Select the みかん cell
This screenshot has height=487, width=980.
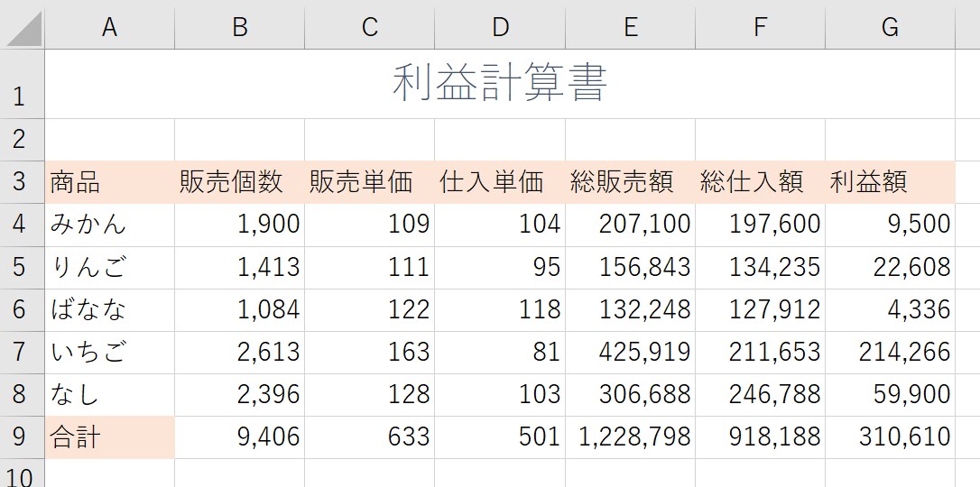click(110, 225)
